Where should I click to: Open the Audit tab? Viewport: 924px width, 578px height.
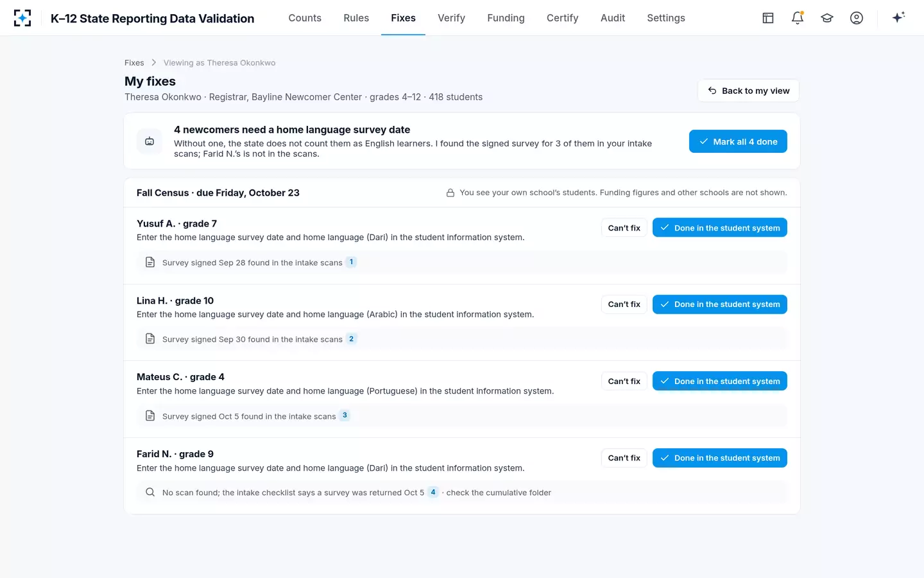(x=613, y=18)
